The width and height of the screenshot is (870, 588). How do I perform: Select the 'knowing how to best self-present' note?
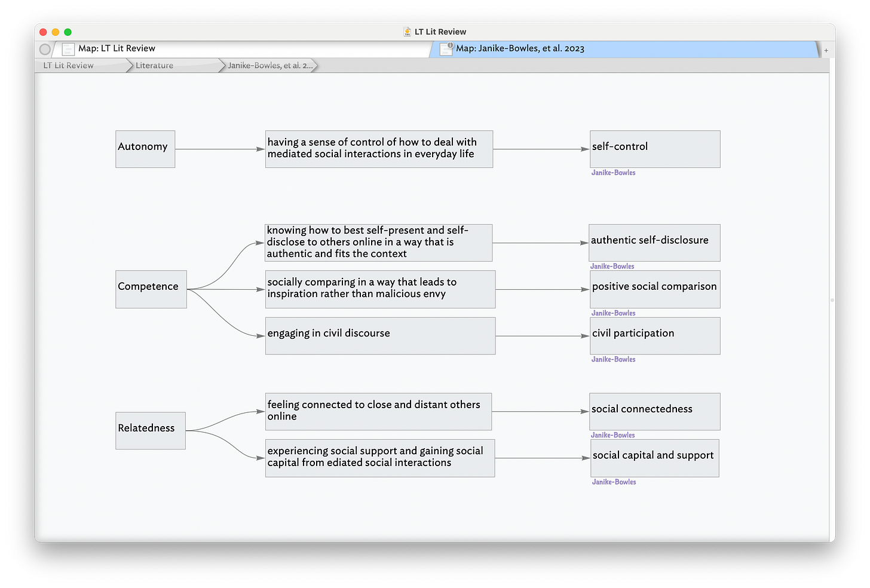379,243
